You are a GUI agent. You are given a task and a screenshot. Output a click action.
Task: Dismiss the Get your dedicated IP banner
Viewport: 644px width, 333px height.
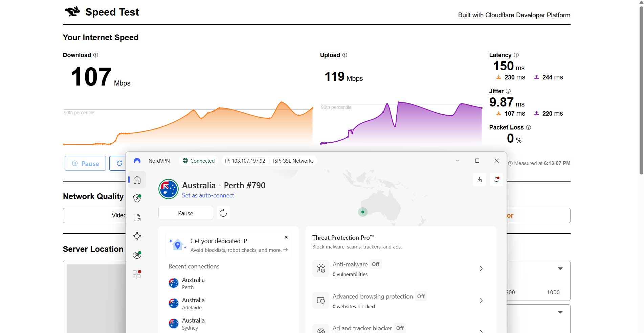click(286, 237)
